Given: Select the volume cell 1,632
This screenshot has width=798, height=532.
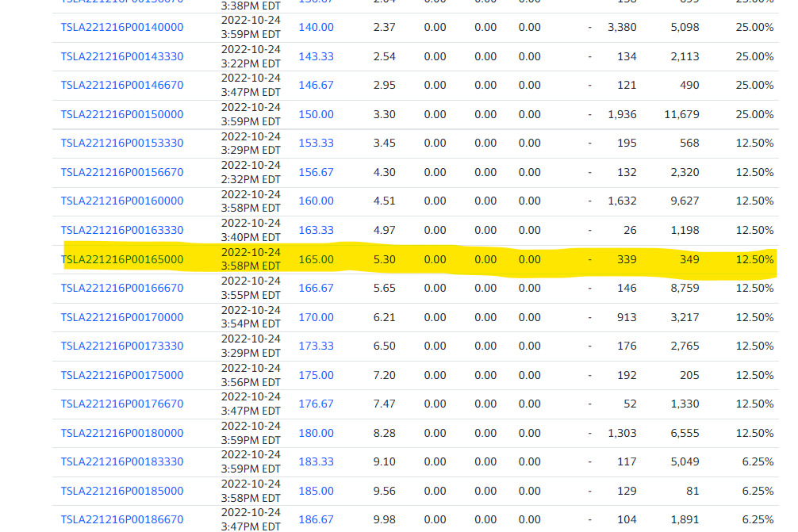Looking at the screenshot, I should point(622,201).
